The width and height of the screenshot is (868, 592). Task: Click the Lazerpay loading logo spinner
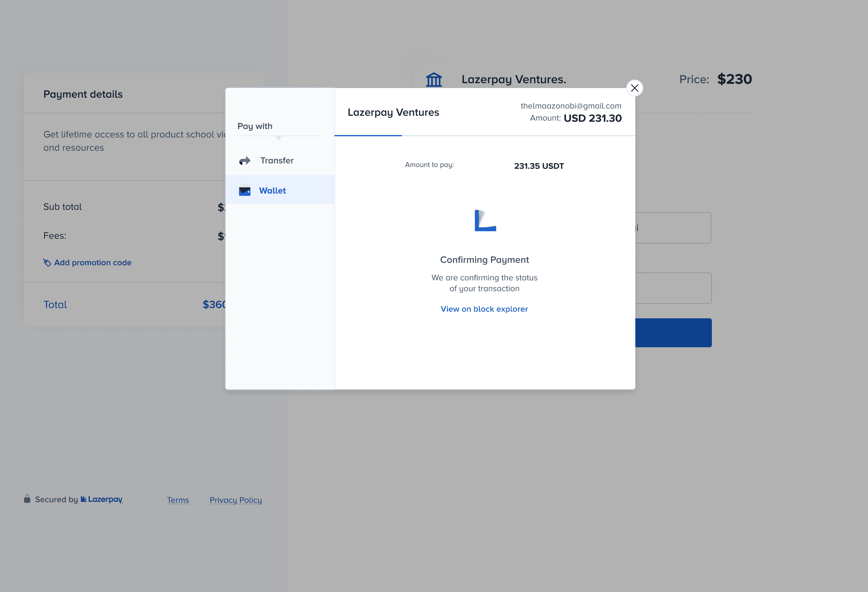[485, 220]
